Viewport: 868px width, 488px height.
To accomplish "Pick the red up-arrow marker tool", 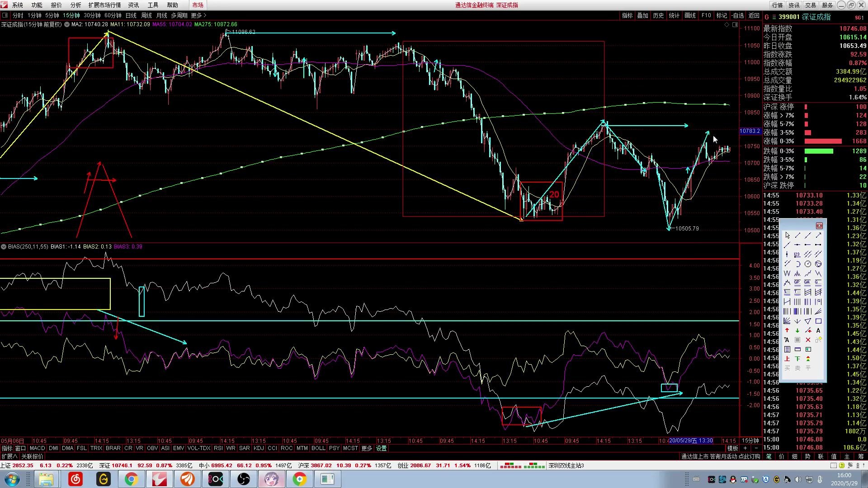I will click(787, 331).
